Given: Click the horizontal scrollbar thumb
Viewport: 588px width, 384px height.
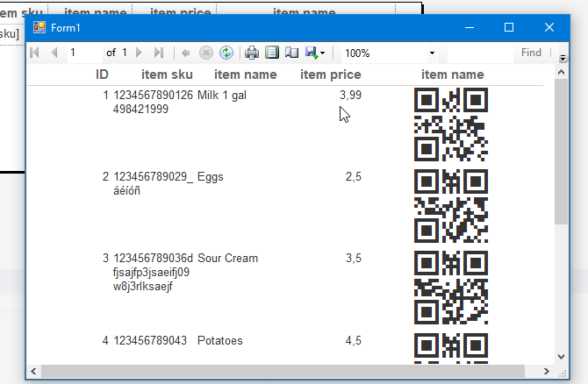Looking at the screenshot, I should [x=283, y=371].
